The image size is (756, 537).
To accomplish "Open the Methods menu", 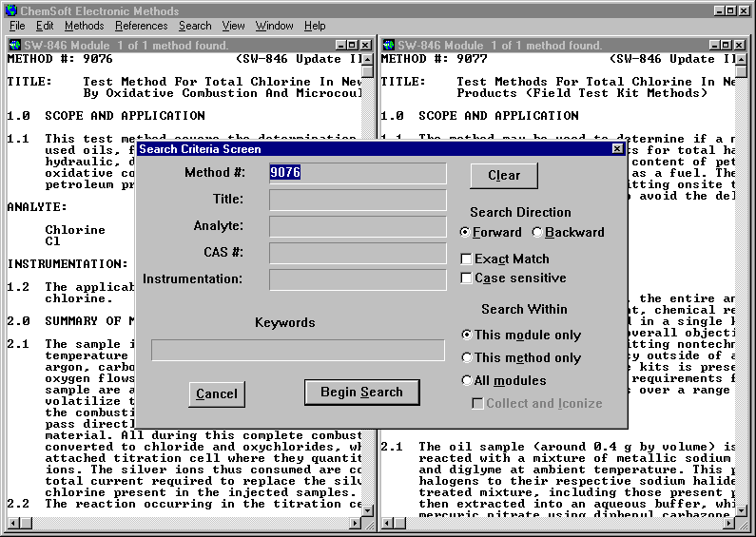I will point(85,26).
